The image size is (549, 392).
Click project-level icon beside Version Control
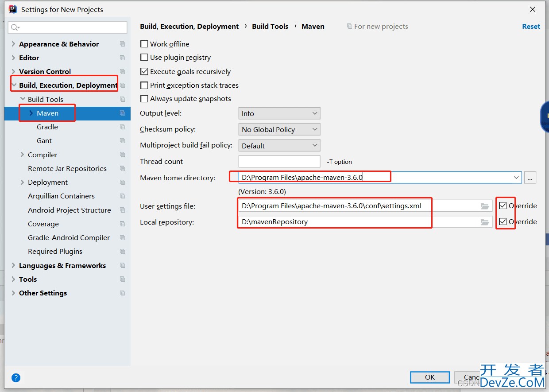pos(123,72)
